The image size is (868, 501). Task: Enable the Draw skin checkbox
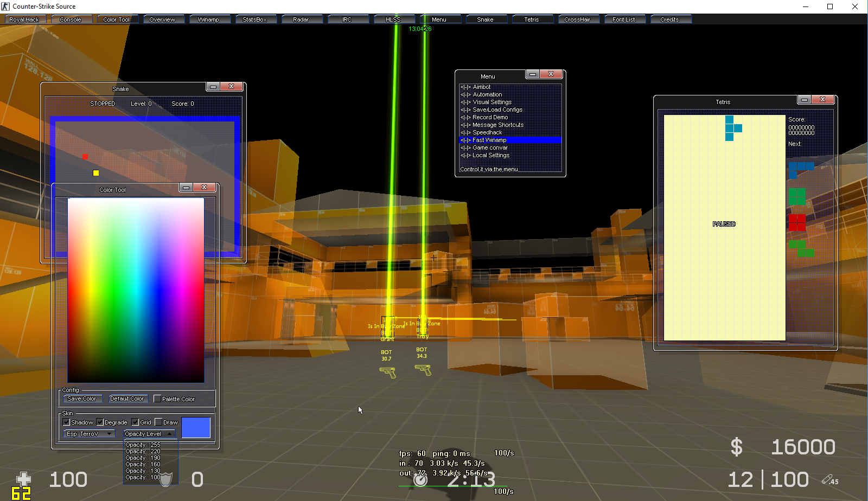158,422
